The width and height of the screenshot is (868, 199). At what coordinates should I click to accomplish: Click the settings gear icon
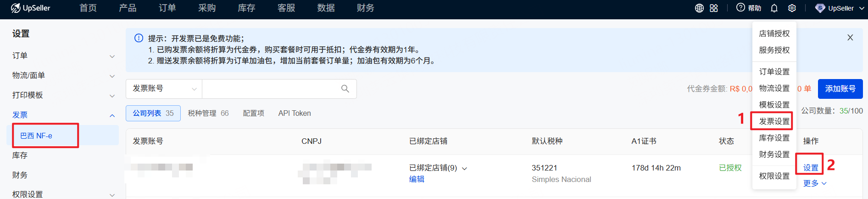[x=792, y=8]
